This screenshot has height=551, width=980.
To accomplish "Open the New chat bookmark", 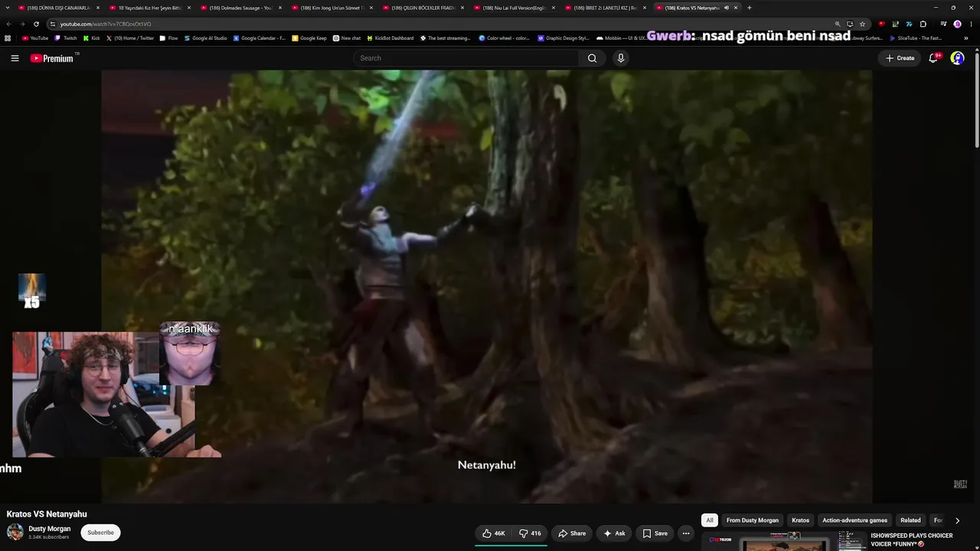I will [x=347, y=37].
